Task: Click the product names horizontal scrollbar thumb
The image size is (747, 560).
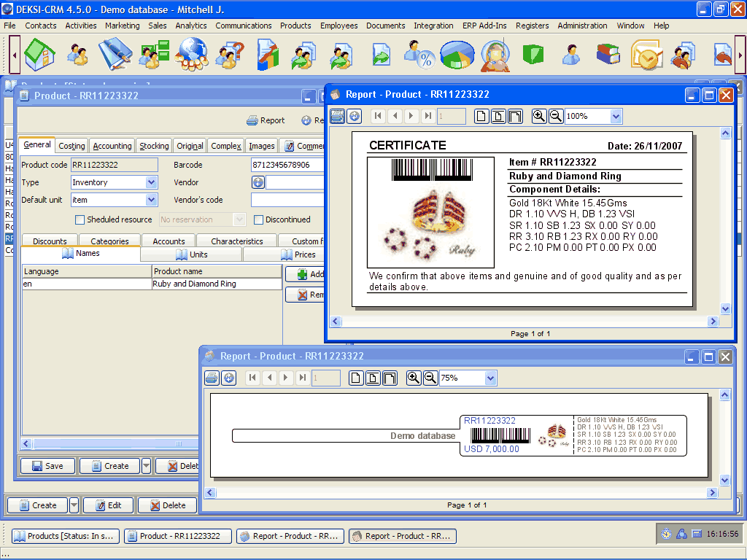Action: (x=179, y=443)
